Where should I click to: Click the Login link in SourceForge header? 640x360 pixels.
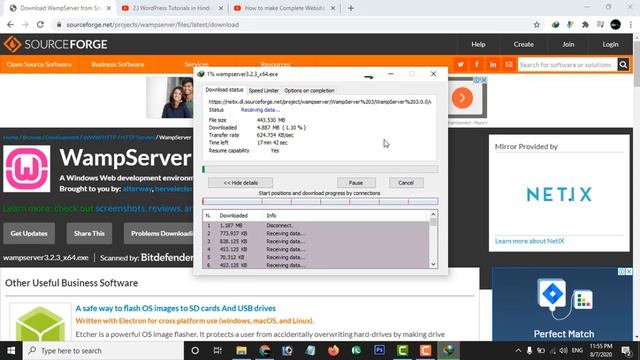pyautogui.click(x=610, y=44)
